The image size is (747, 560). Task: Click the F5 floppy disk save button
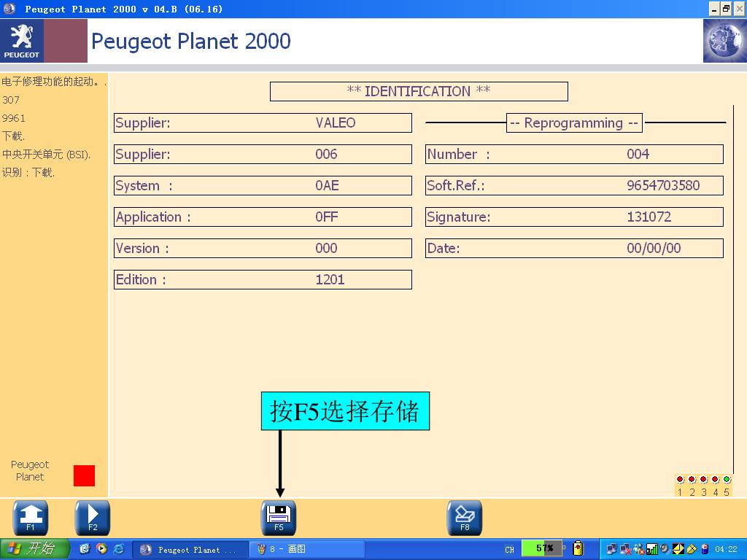coord(279,518)
